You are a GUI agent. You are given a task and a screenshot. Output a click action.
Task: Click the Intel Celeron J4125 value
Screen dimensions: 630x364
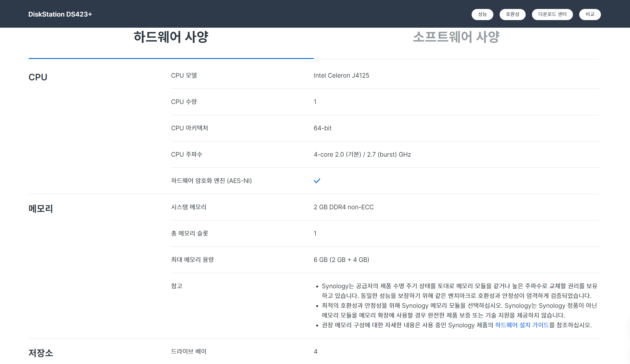pos(341,75)
